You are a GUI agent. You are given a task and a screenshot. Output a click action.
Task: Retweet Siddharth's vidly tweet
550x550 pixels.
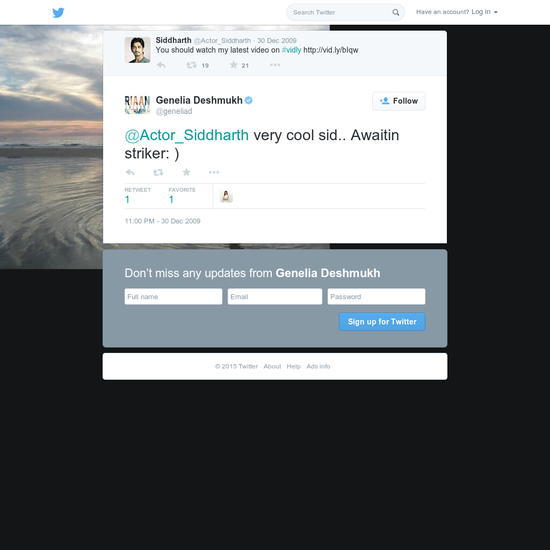[x=191, y=65]
